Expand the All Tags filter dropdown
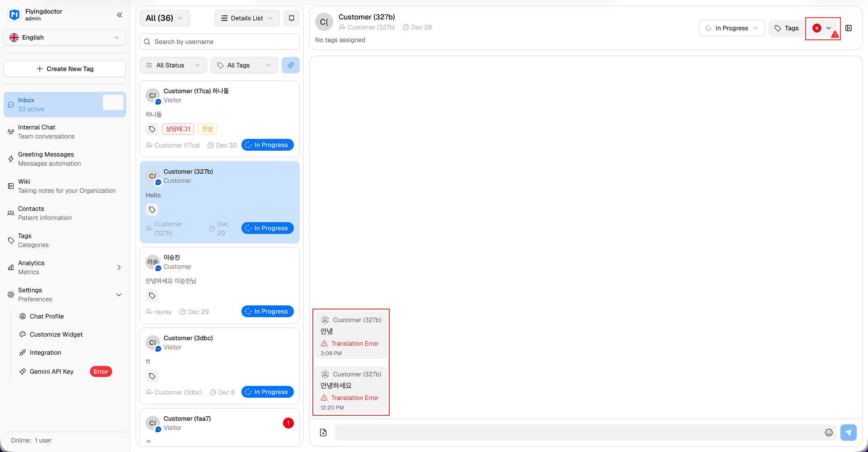The width and height of the screenshot is (868, 452). pyautogui.click(x=244, y=65)
